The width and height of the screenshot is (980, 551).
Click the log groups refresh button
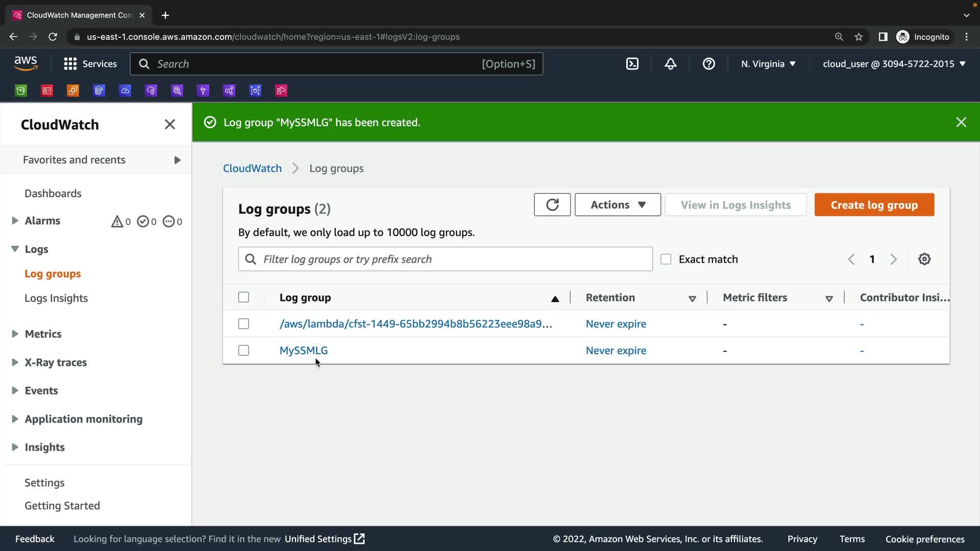[552, 205]
